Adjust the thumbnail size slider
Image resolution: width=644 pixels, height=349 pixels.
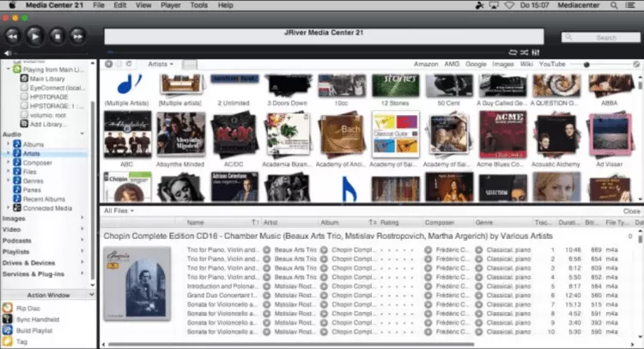click(586, 64)
